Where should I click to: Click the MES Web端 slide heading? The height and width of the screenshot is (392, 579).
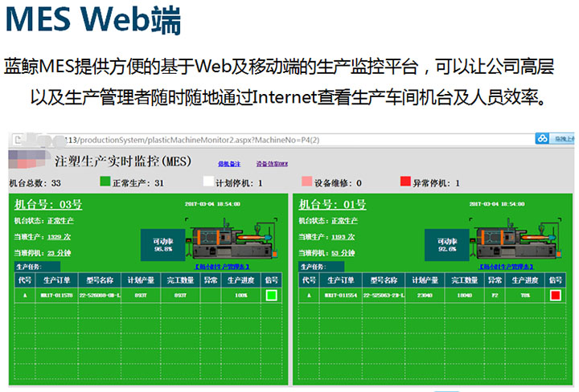click(x=93, y=19)
